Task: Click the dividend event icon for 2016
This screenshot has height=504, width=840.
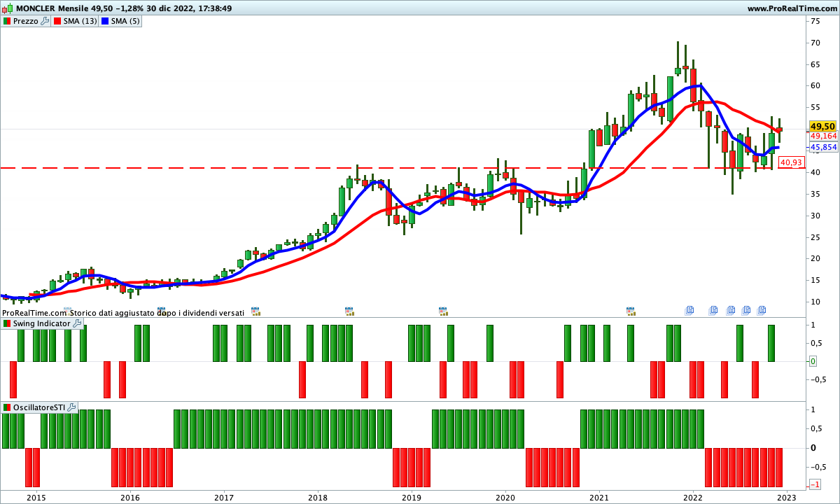Action: tap(162, 310)
